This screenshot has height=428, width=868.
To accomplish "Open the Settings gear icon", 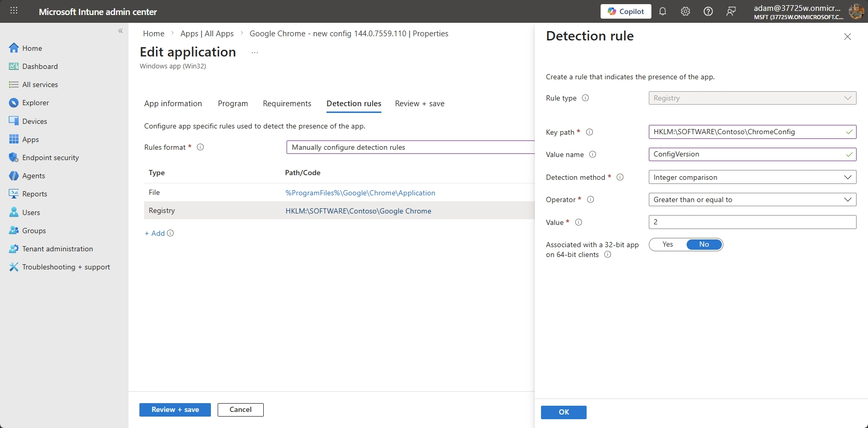I will [685, 11].
